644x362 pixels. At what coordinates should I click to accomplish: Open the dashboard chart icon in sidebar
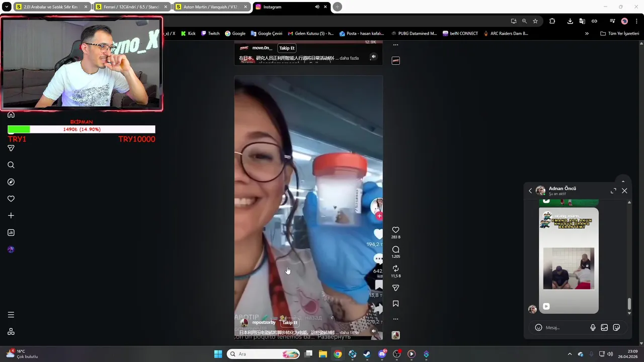point(11,232)
